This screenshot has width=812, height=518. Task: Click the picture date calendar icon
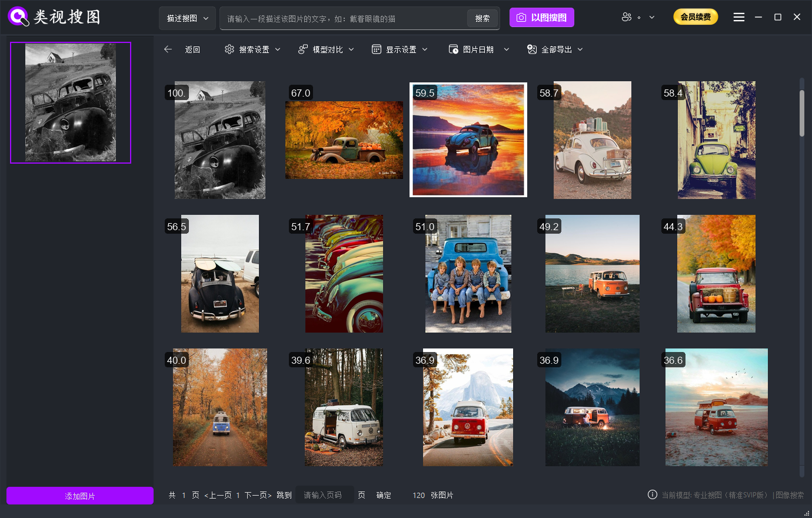pos(454,49)
